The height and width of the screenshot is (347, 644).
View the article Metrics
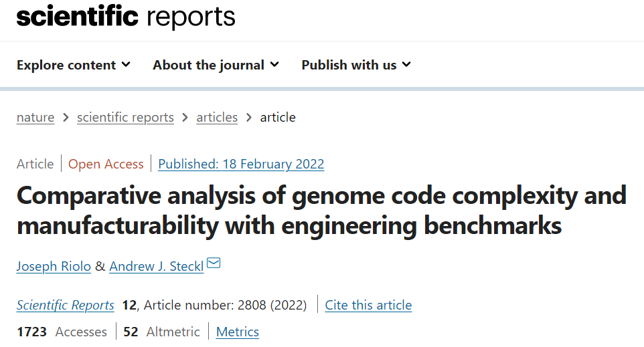pos(237,332)
